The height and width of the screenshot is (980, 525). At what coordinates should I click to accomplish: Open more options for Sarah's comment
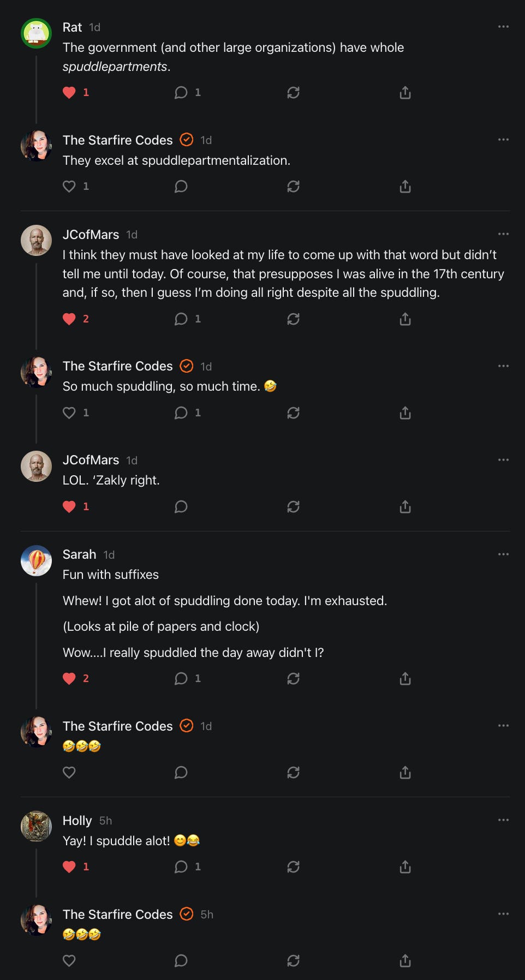(x=503, y=554)
